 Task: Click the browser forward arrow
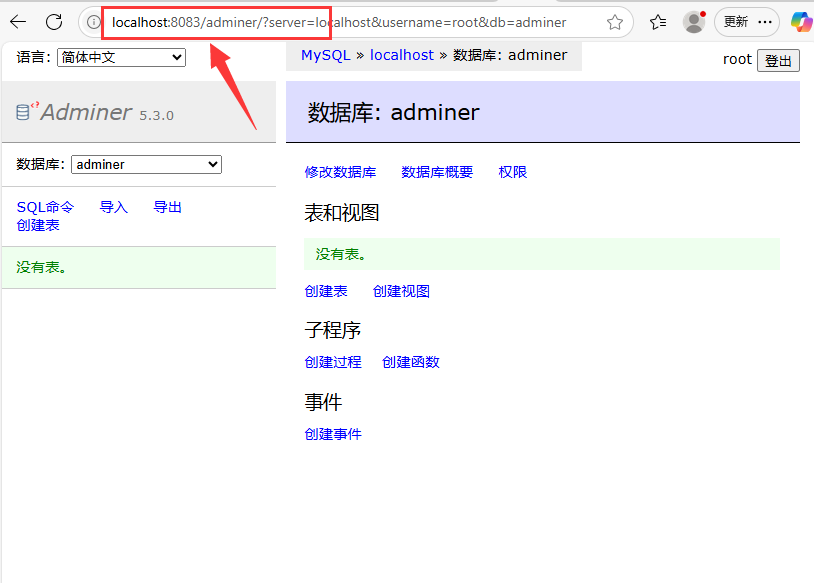[38, 21]
